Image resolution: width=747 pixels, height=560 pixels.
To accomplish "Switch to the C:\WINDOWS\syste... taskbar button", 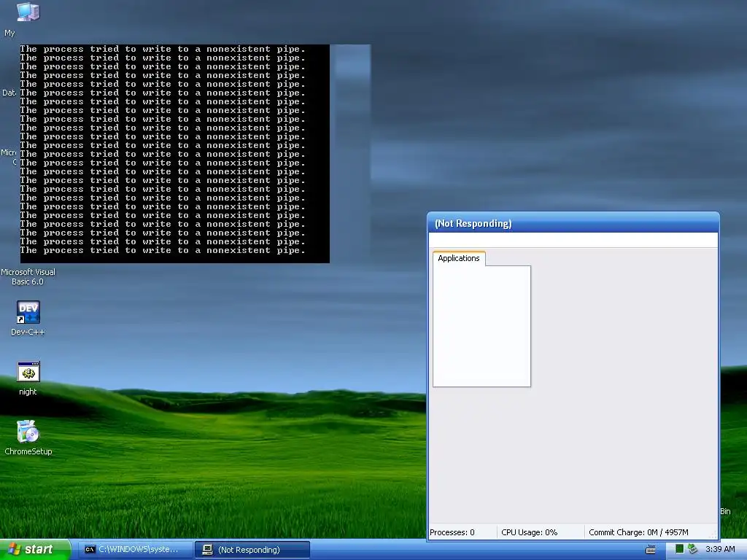I will click(135, 550).
